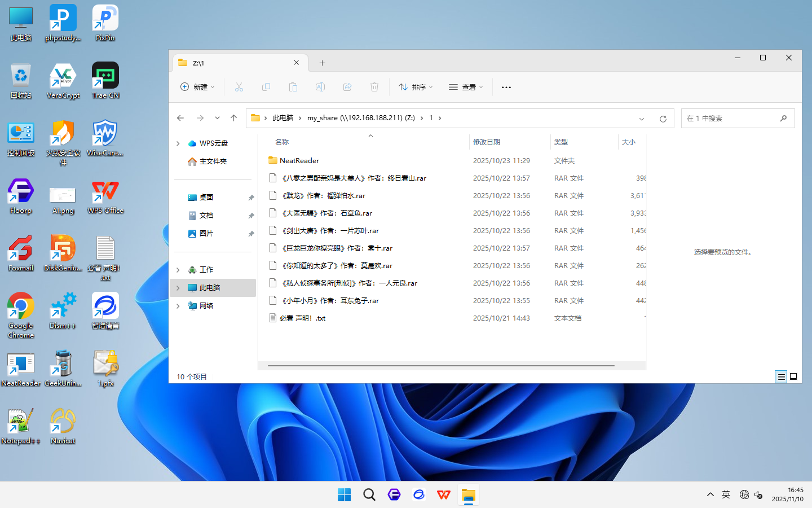Switch to large thumbnails view toggle
Screen dimensions: 812x508
pyautogui.click(x=793, y=376)
